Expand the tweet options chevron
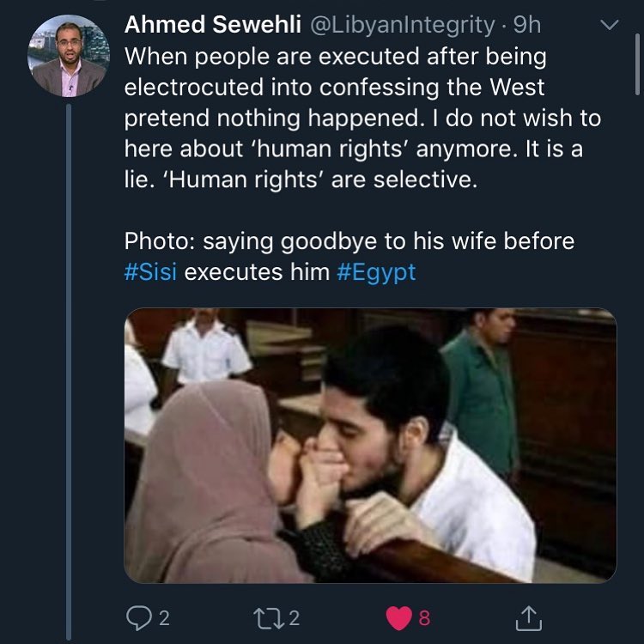 [x=609, y=25]
